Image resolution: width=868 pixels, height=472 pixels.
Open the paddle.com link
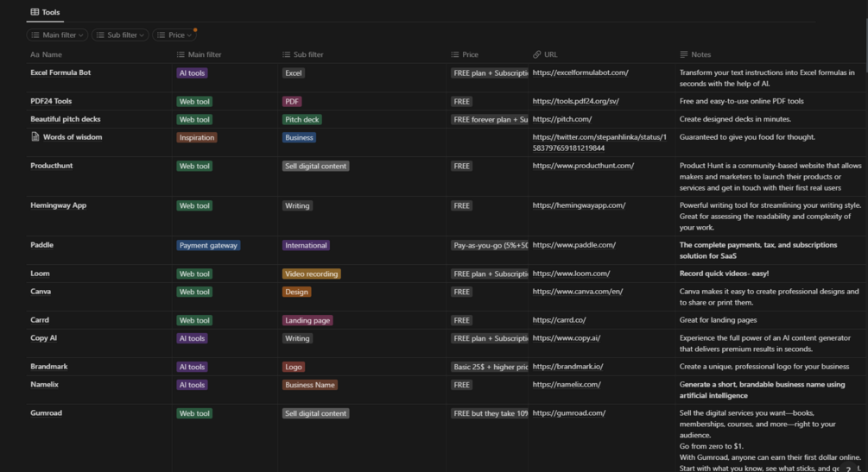point(574,245)
